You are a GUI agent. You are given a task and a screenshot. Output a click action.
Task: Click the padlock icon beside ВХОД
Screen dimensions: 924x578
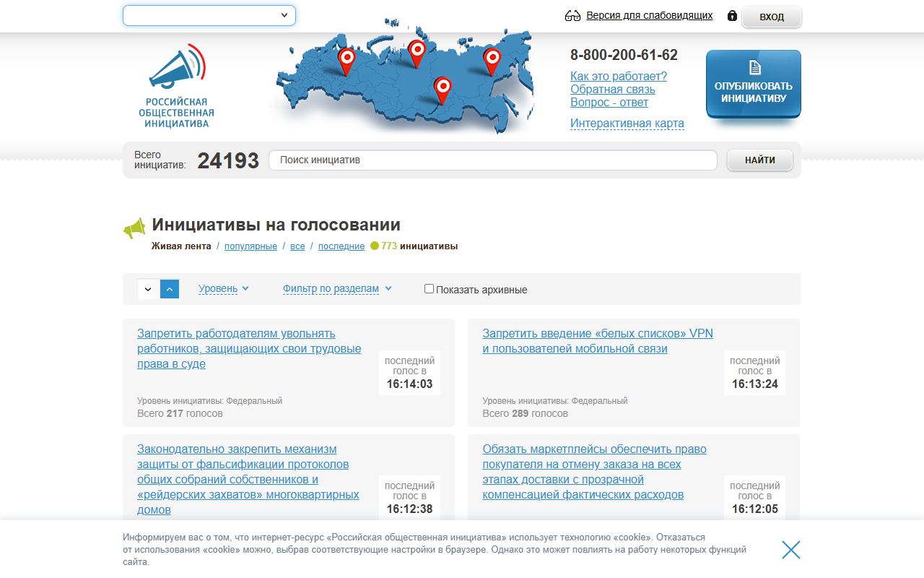click(732, 15)
